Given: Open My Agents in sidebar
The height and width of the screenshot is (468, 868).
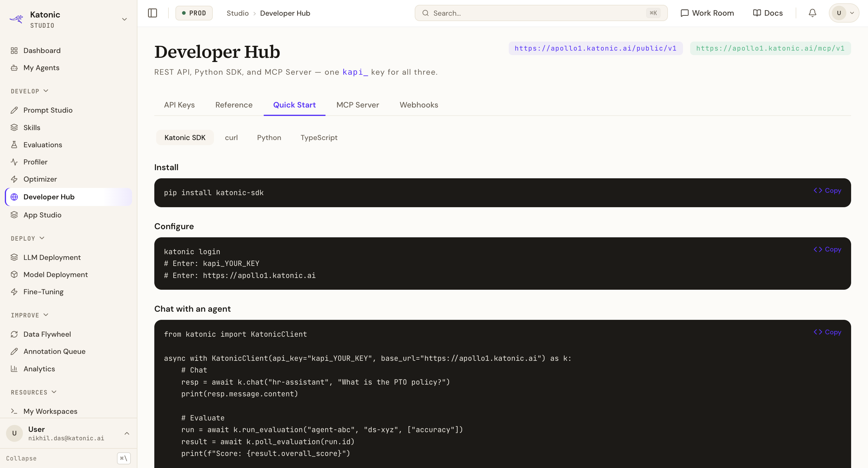Looking at the screenshot, I should (69, 68).
